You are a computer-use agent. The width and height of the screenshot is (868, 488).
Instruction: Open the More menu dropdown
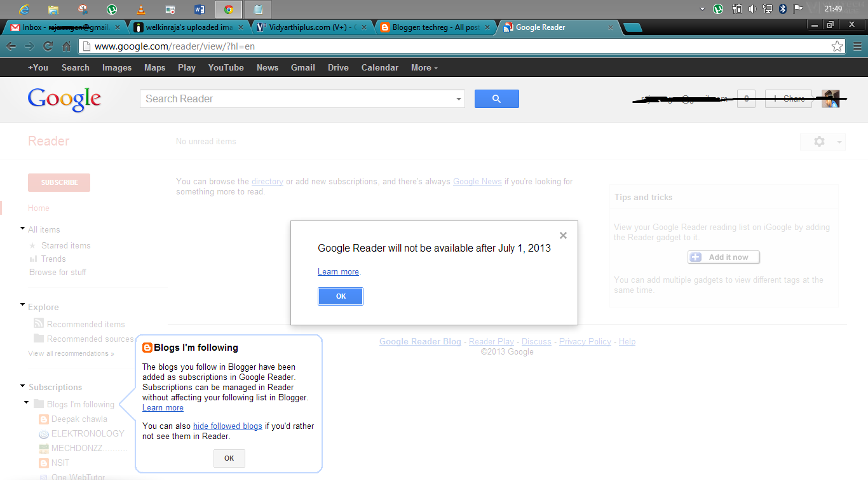(x=424, y=67)
